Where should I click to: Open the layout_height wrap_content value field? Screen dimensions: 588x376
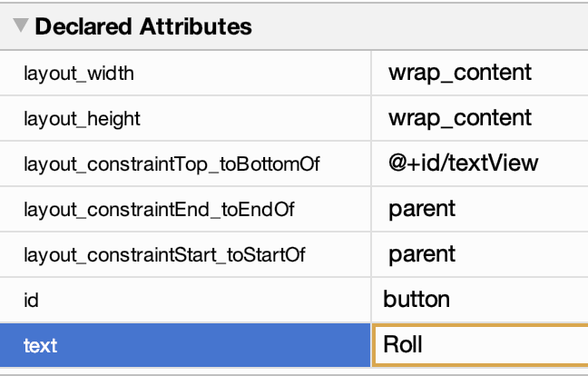460,118
